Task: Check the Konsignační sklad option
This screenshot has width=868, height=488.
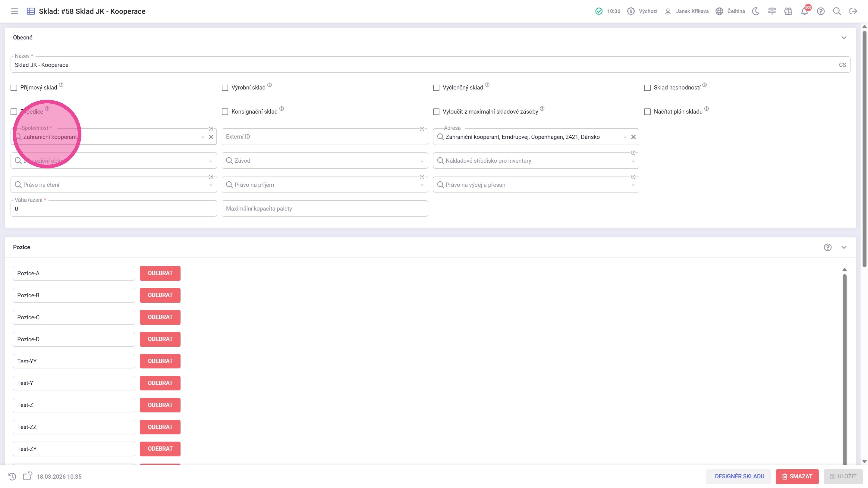Action: click(225, 112)
